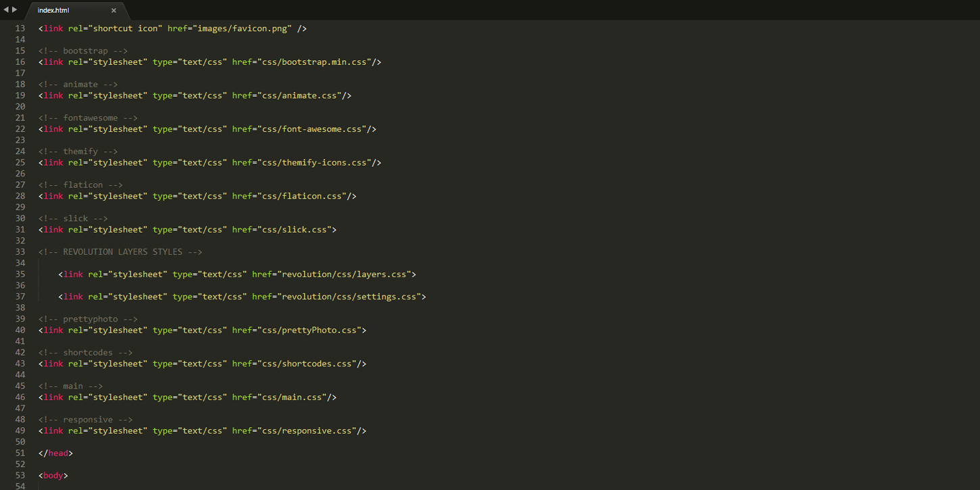Click the REVOLUTION LAYERS STYLES comment

coord(120,251)
